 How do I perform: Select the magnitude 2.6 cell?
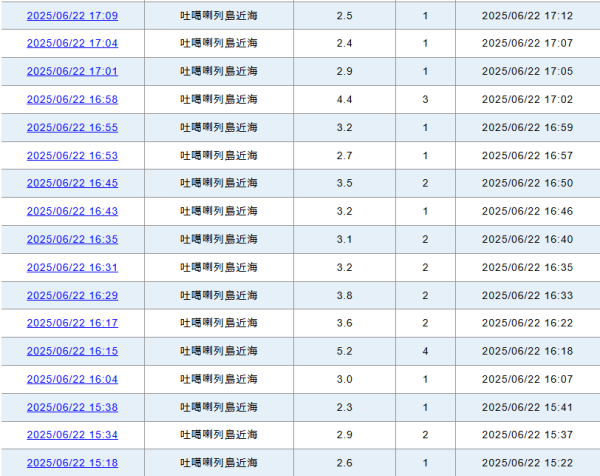(344, 463)
